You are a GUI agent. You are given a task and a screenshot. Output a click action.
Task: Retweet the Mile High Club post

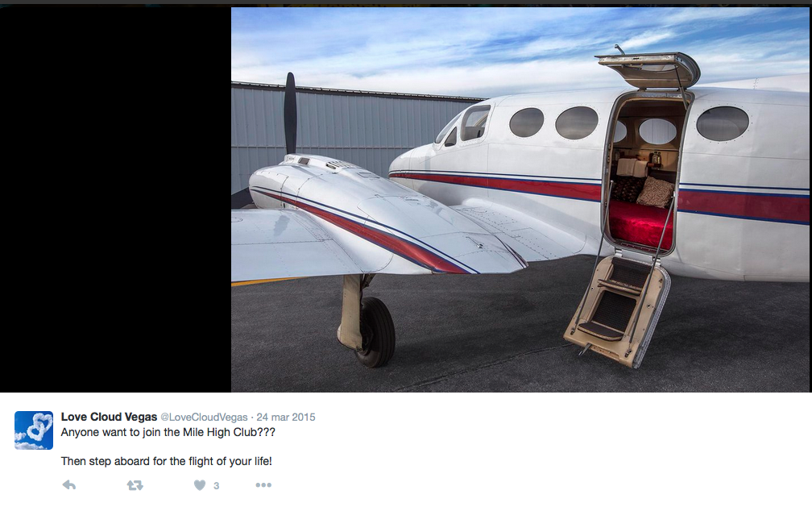point(135,485)
